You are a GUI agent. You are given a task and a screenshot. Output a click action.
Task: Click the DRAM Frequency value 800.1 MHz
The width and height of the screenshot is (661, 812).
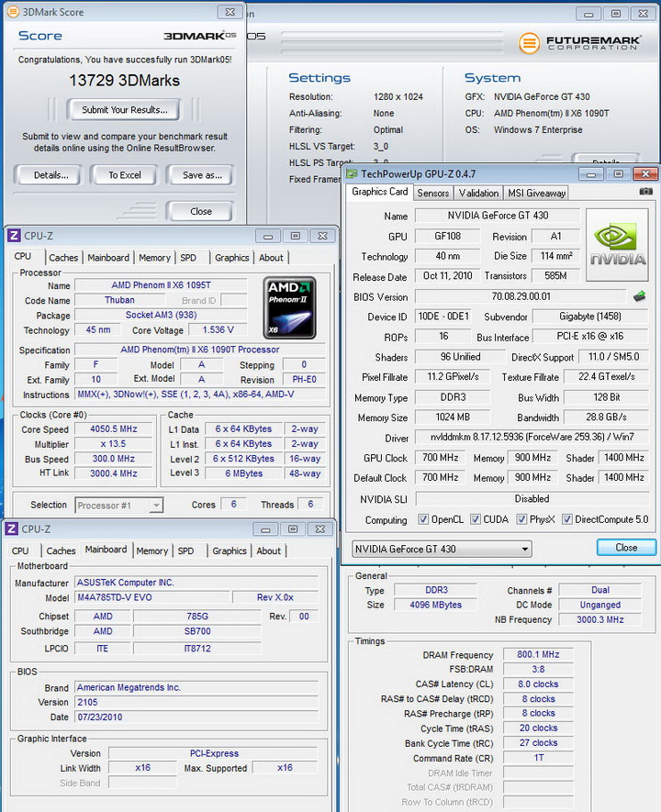pyautogui.click(x=538, y=654)
